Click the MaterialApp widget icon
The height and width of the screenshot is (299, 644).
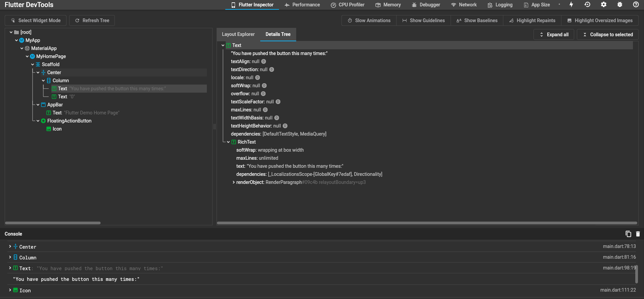point(27,48)
